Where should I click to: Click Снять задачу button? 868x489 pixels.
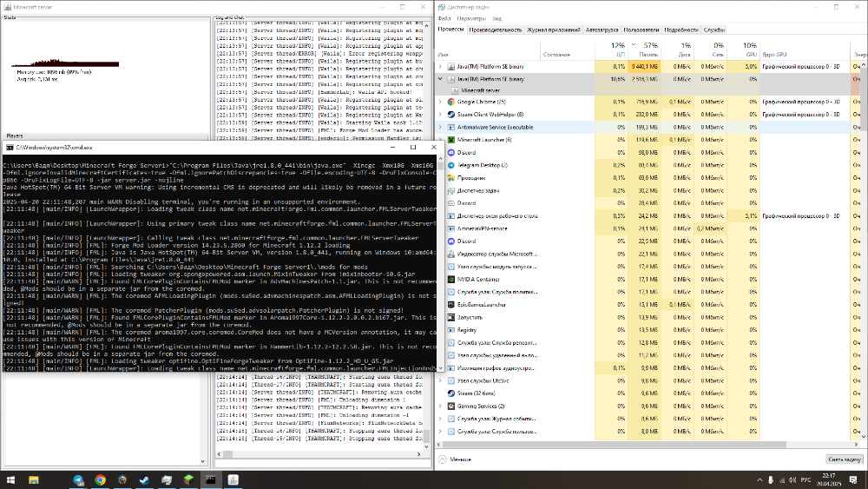[x=845, y=459]
